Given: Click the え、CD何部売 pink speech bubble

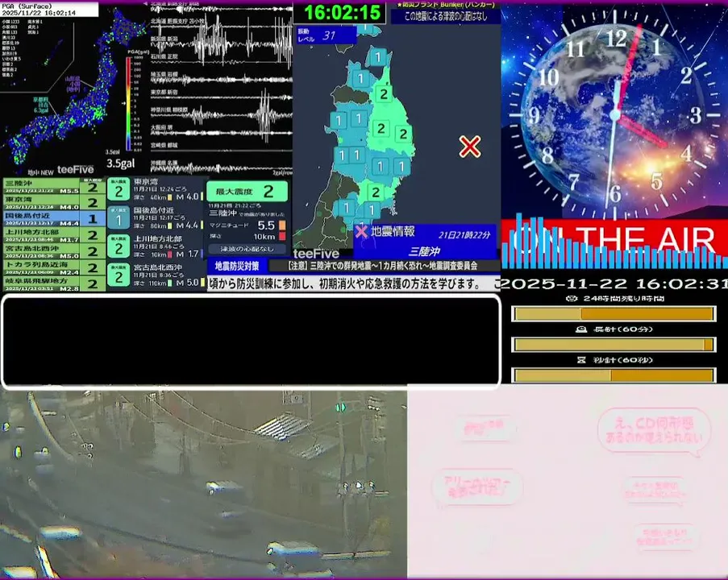Looking at the screenshot, I should [654, 431].
